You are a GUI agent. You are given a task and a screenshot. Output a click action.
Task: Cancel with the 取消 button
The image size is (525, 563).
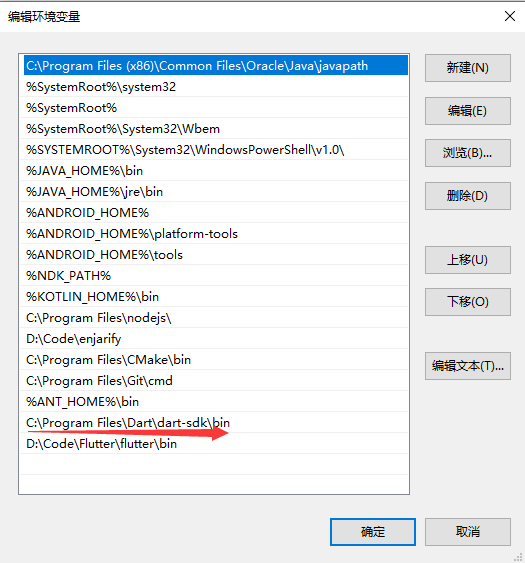click(468, 532)
